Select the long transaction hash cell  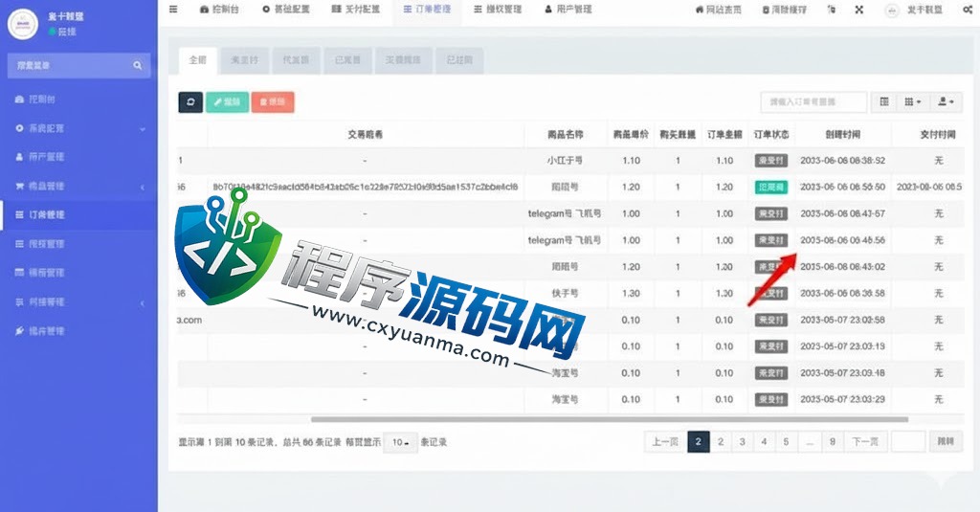[x=366, y=187]
